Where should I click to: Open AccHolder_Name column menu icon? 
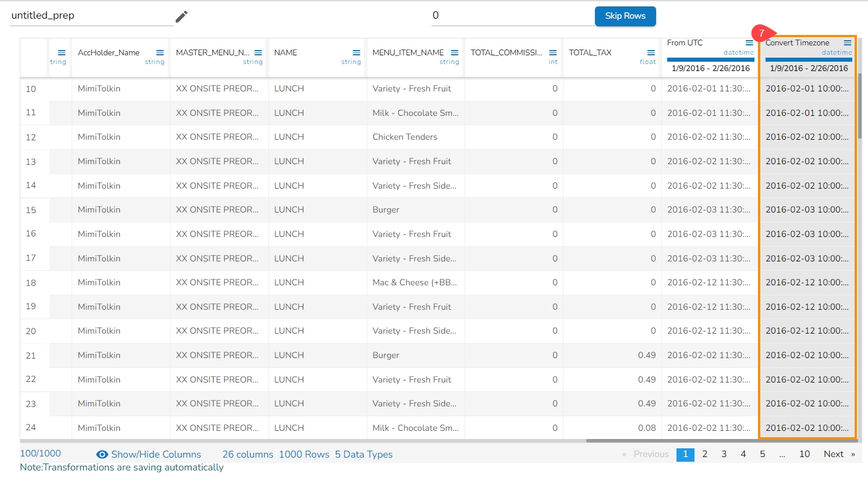[160, 52]
